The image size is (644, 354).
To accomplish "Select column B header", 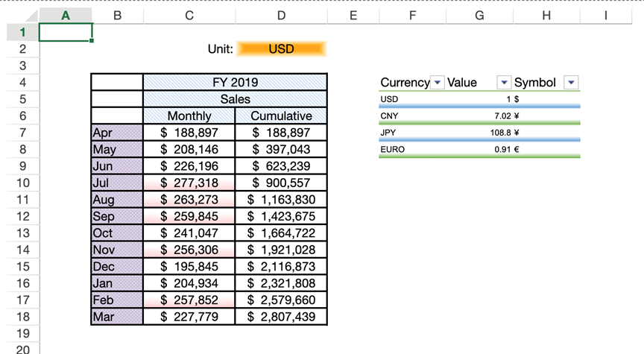I will click(118, 16).
